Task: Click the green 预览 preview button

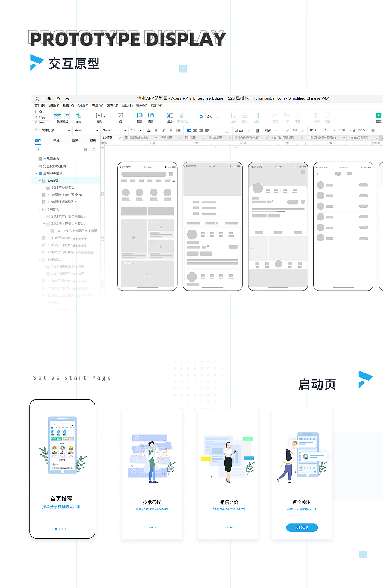Action: pos(379,115)
